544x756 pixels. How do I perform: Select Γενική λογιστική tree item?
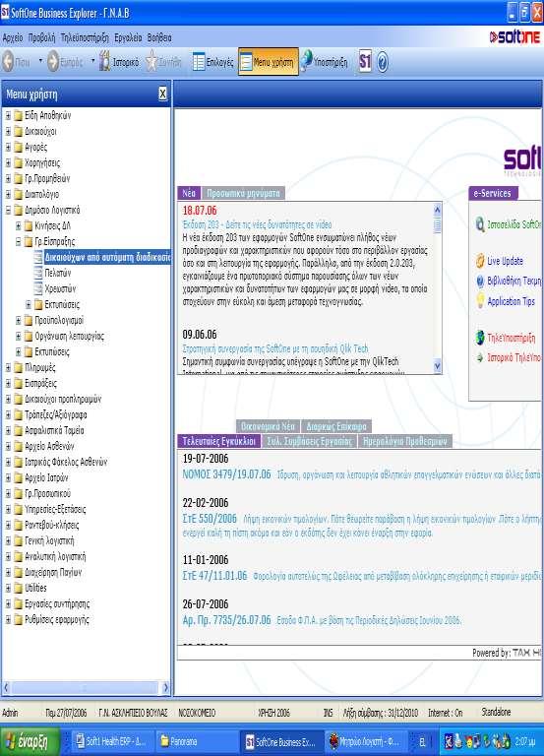pyautogui.click(x=49, y=541)
